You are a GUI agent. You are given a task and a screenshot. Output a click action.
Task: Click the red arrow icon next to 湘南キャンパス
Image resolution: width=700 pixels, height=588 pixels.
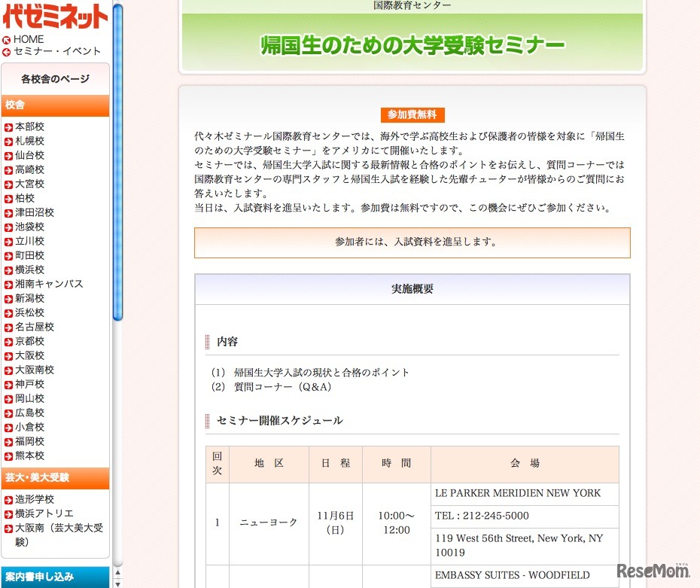8,285
